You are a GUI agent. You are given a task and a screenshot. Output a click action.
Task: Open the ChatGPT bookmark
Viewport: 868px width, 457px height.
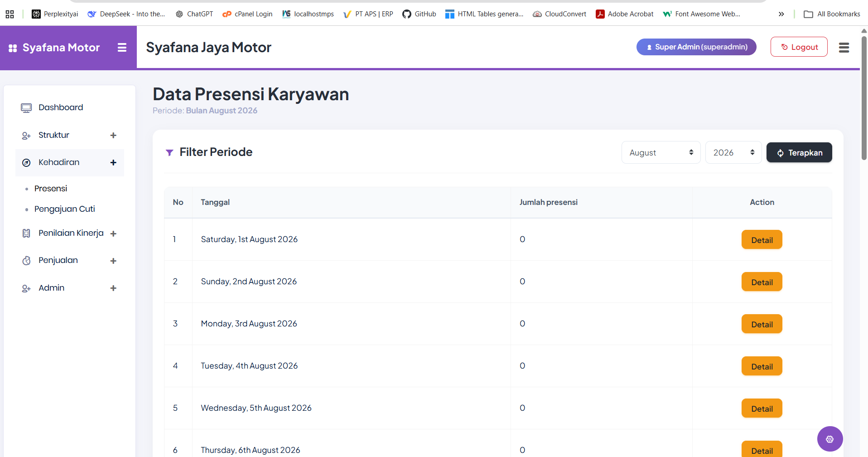coord(194,14)
